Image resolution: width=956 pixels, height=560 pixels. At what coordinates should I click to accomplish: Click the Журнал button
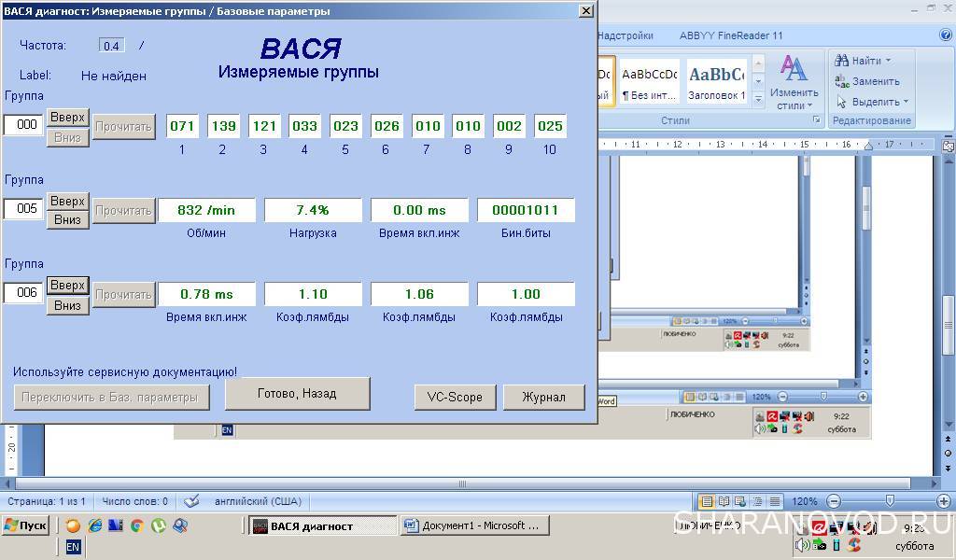[543, 397]
